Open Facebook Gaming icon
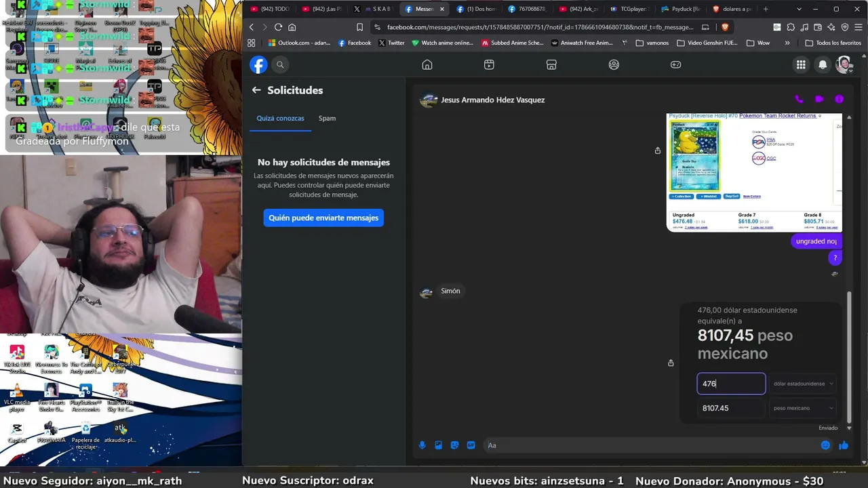The height and width of the screenshot is (488, 868). coord(676,64)
